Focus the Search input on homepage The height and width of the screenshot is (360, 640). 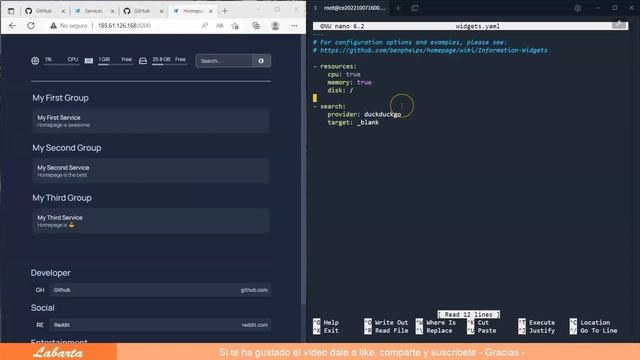click(x=224, y=61)
